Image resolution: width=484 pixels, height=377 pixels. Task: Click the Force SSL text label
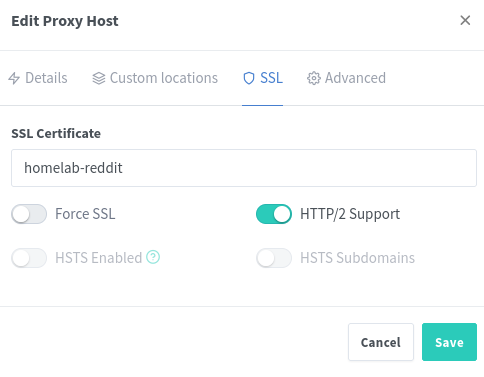pos(85,214)
